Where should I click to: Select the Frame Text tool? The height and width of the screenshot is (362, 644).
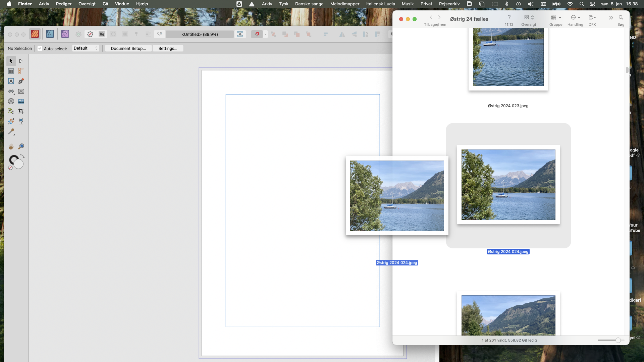pos(11,71)
